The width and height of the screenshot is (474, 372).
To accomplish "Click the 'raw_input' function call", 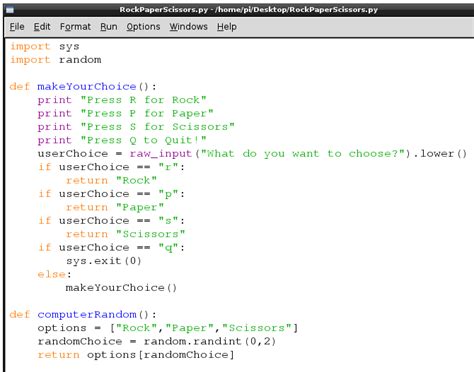I will coord(161,154).
